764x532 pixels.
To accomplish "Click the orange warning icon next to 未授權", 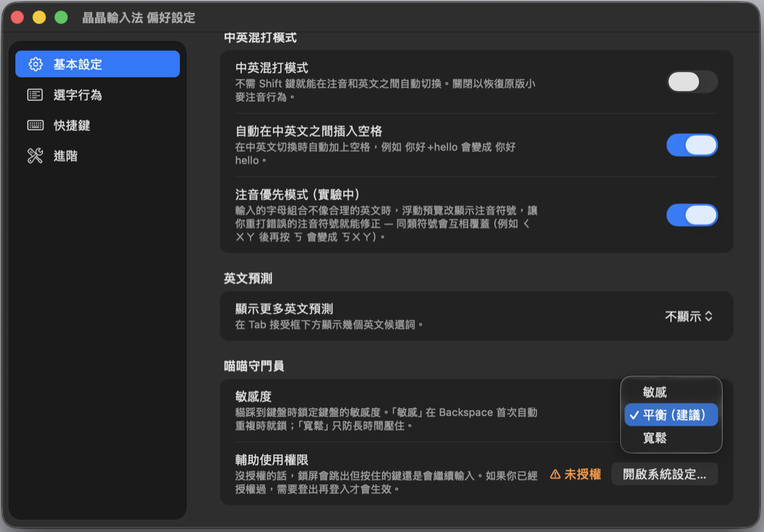I will click(x=555, y=474).
